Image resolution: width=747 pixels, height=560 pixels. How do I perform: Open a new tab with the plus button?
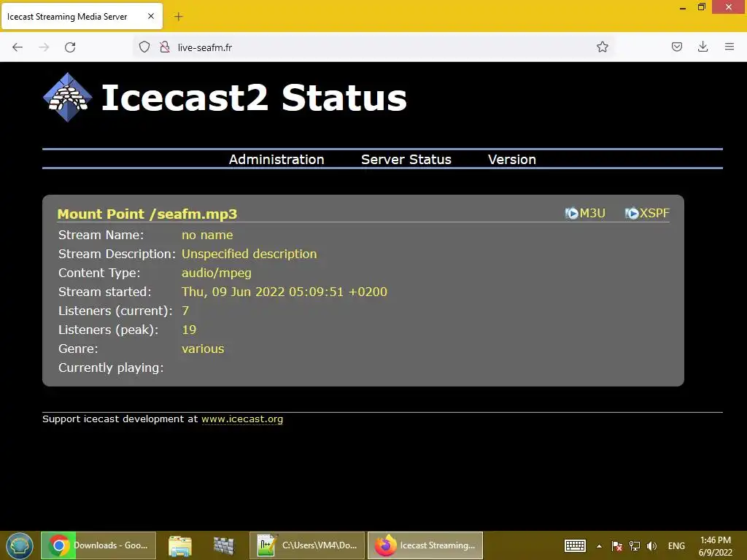[x=178, y=17]
